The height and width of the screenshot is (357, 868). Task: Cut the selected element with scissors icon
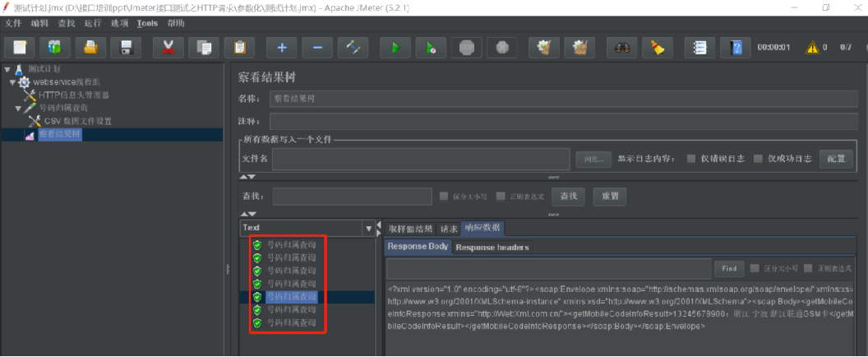[x=169, y=48]
